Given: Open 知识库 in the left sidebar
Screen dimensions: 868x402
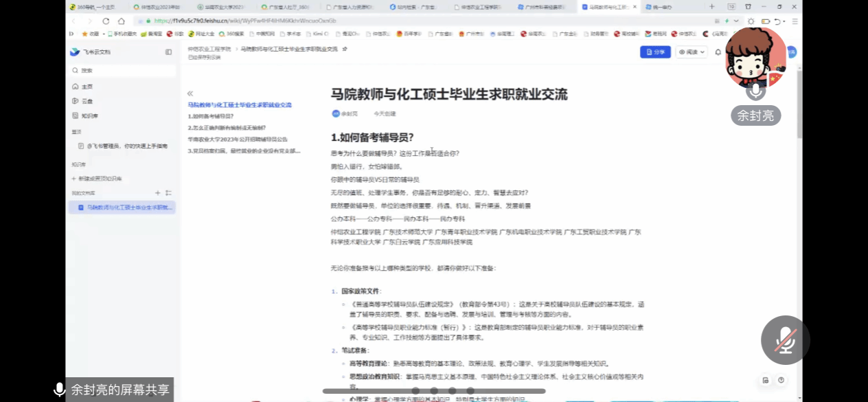Looking at the screenshot, I should pyautogui.click(x=89, y=116).
